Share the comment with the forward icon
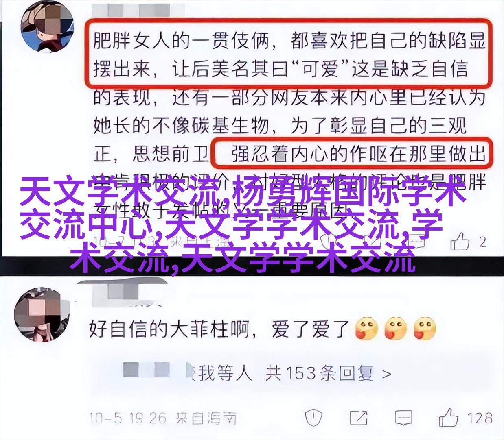504x440 pixels. [x=358, y=417]
